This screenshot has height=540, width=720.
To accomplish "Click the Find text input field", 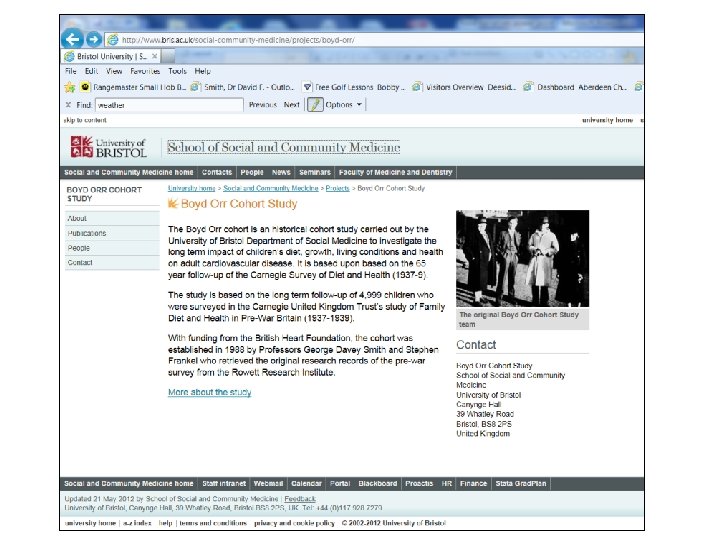I will click(x=169, y=105).
